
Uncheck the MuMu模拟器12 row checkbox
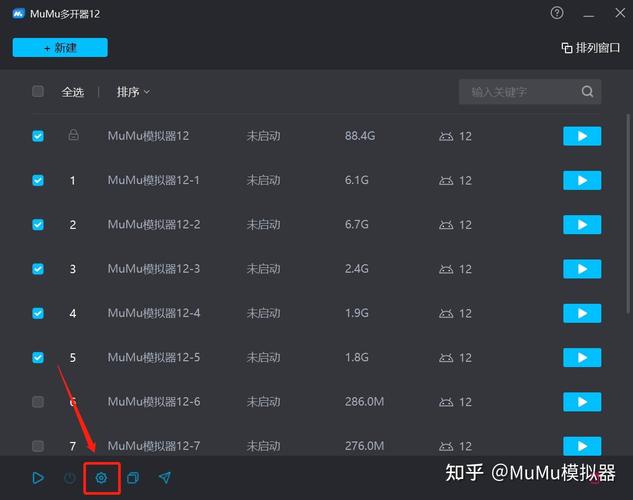tap(38, 136)
